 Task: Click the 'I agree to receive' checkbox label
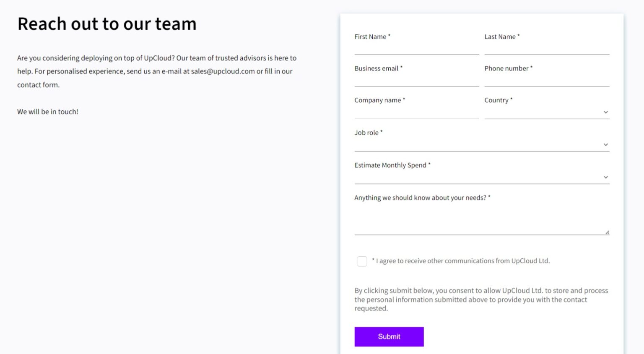pos(460,260)
